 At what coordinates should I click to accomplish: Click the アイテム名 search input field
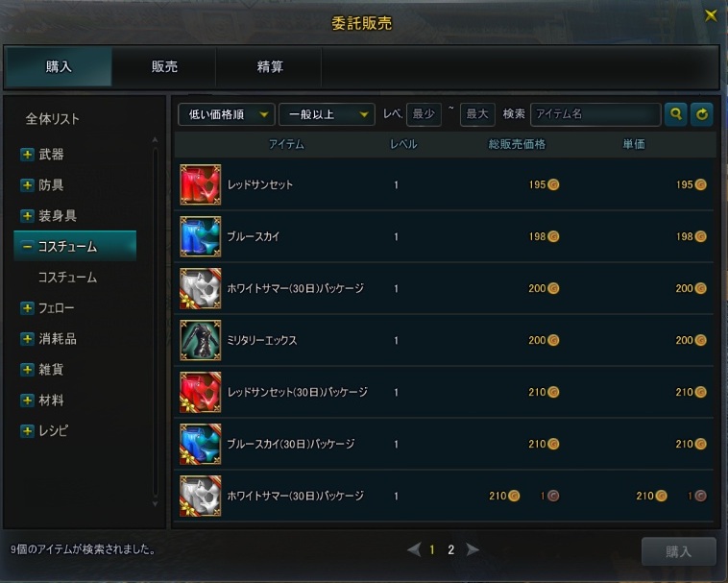595,114
